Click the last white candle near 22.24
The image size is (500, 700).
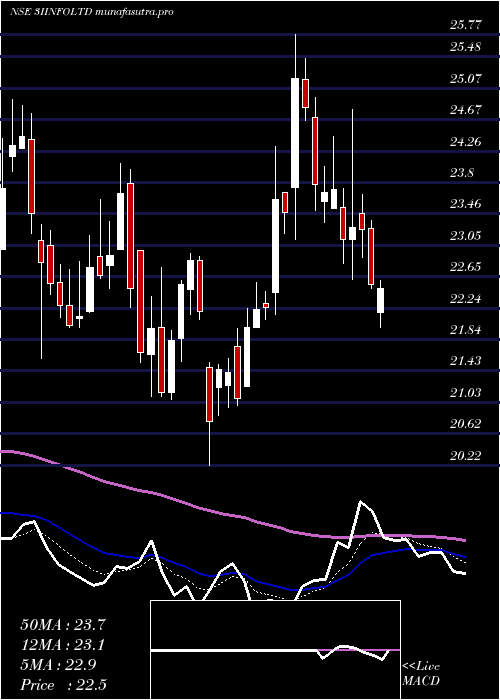click(x=380, y=300)
